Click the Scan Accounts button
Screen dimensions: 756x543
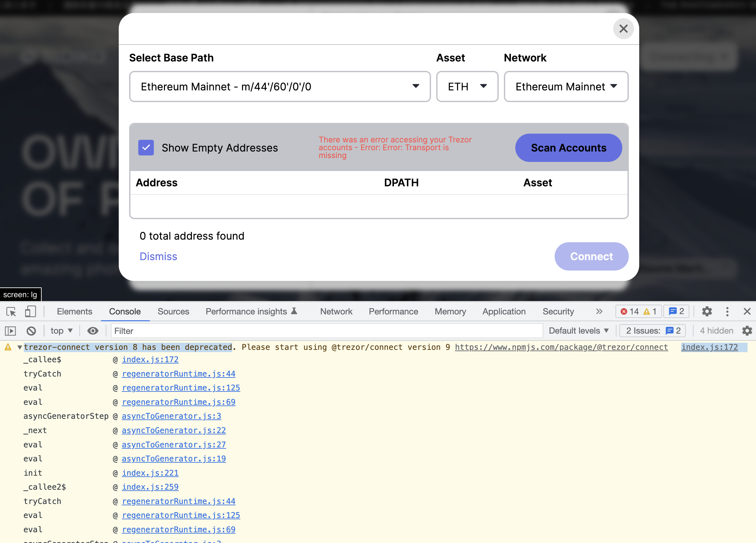(568, 148)
